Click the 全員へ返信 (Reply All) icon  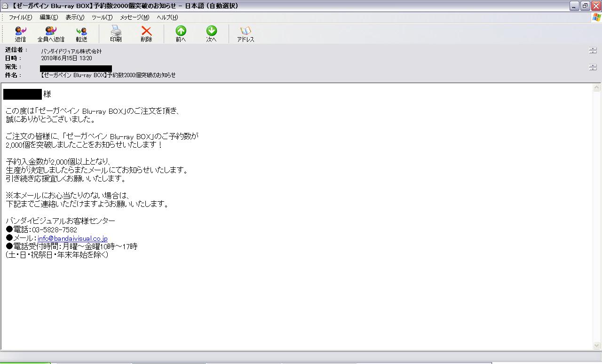51,34
